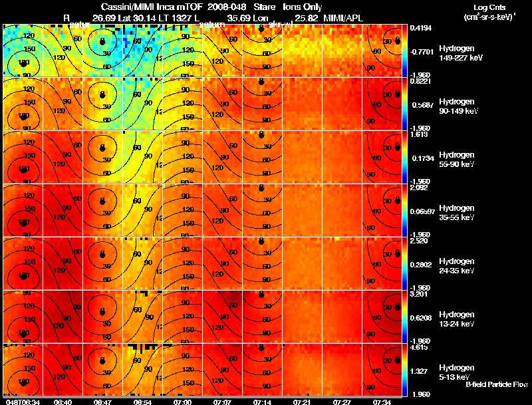Click the color bar beside 55-90 keV row

click(x=404, y=157)
